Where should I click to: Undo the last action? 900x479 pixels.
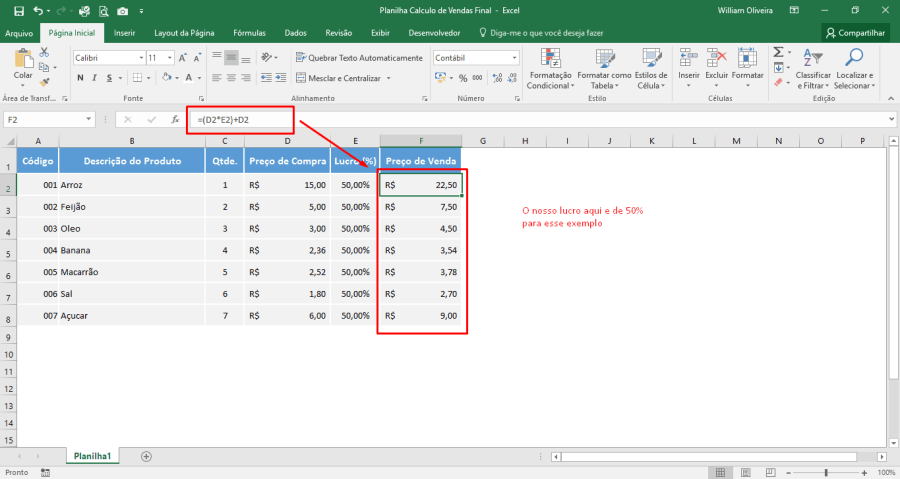(38, 11)
